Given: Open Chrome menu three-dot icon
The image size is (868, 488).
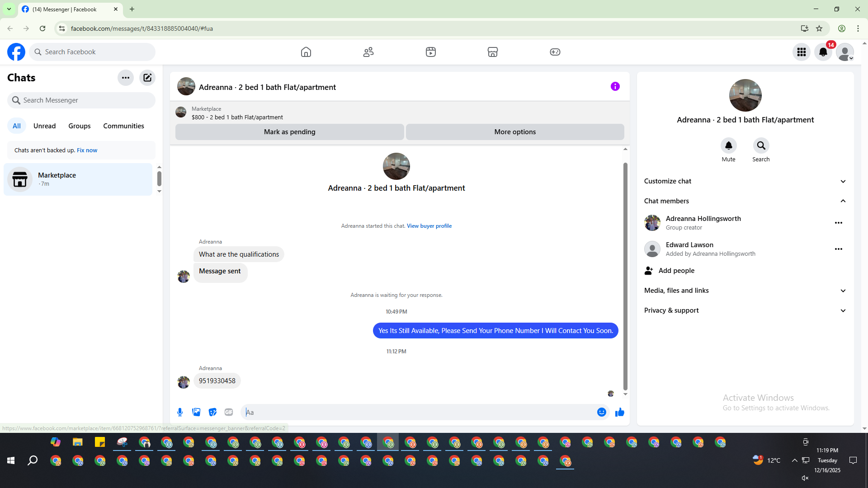Looking at the screenshot, I should (858, 28).
